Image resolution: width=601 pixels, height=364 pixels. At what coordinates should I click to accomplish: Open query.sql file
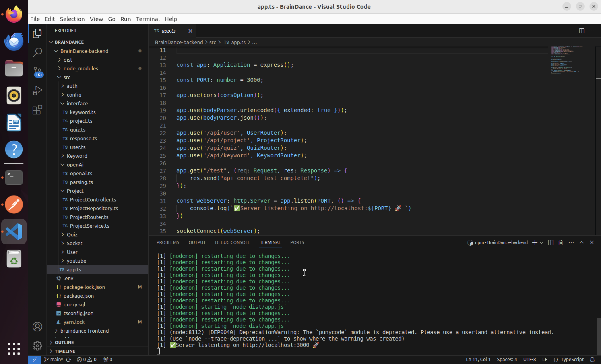(98, 305)
